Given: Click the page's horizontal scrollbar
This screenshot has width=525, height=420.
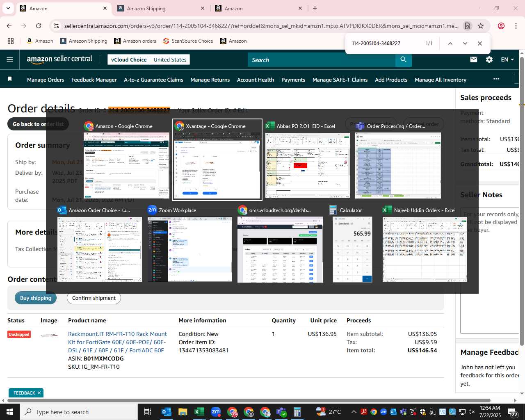Looking at the screenshot, I should tap(249, 400).
